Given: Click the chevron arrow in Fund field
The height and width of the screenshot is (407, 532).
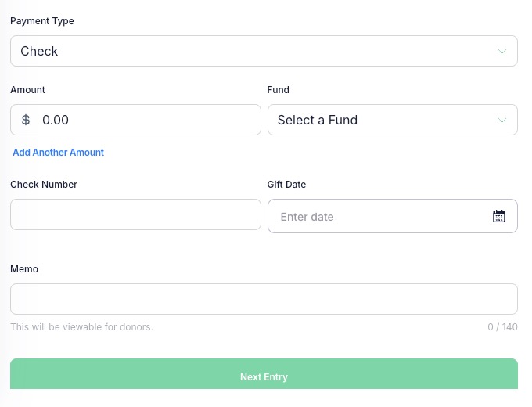Looking at the screenshot, I should pyautogui.click(x=501, y=121).
